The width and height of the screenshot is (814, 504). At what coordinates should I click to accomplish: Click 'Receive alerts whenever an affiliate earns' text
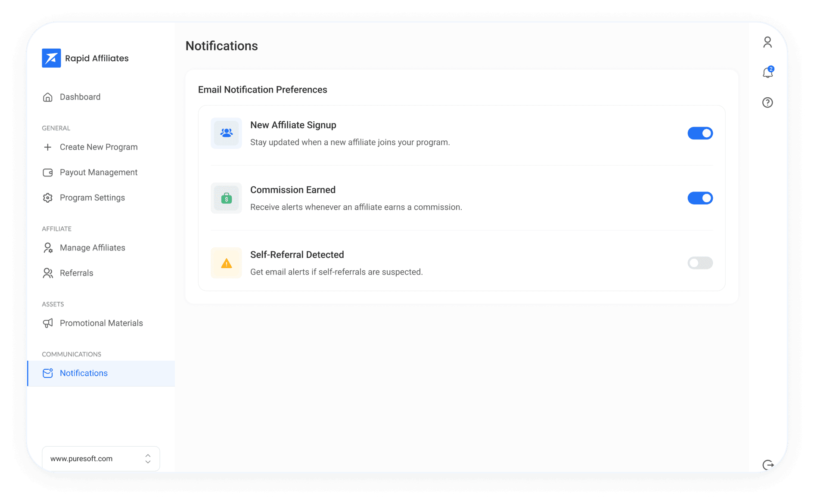pyautogui.click(x=356, y=207)
